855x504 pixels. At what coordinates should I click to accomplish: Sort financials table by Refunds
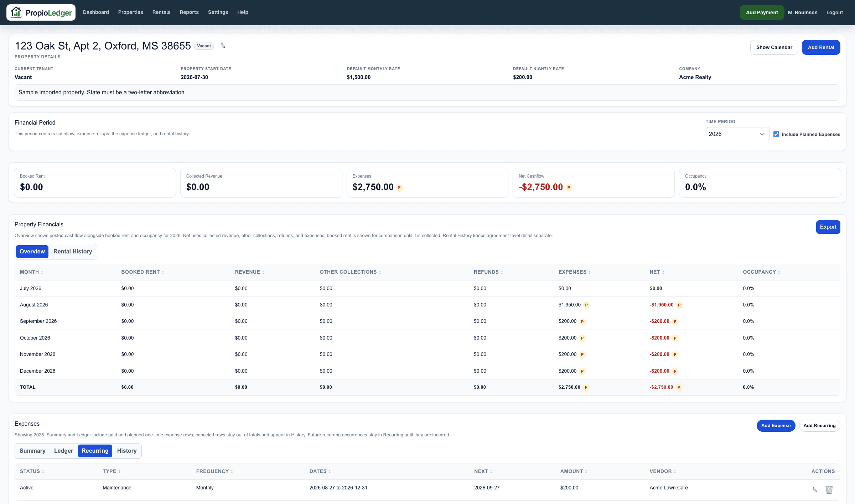tap(488, 272)
